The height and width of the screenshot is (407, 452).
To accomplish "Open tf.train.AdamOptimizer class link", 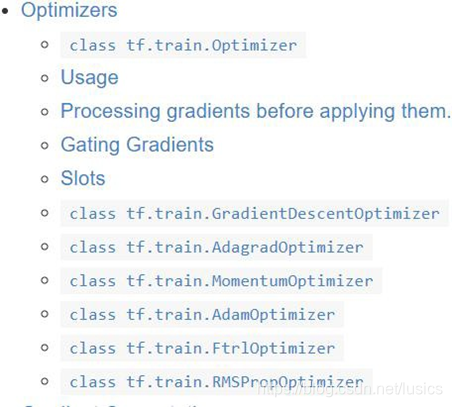I will coord(202,315).
